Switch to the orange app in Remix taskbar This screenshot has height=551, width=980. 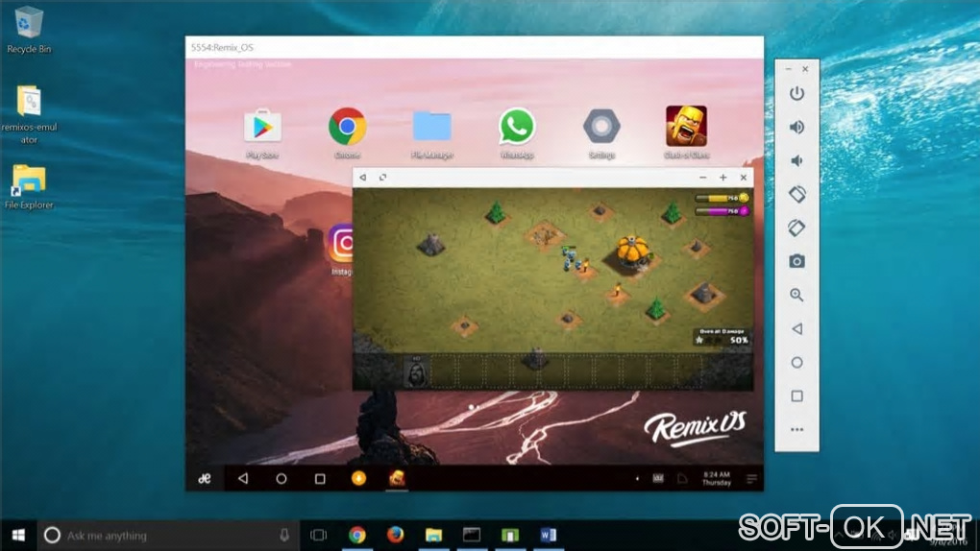(x=358, y=479)
